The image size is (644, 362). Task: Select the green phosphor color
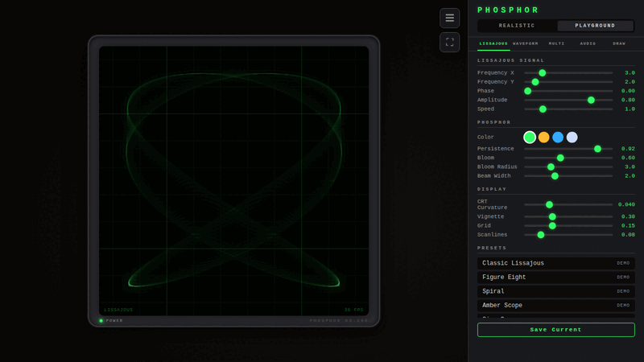point(530,138)
